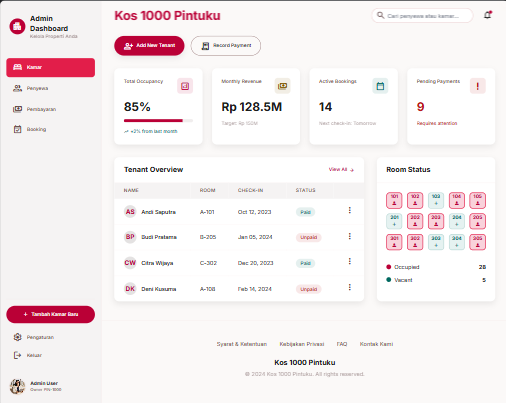The image size is (506, 403).
Task: Select vacant room 303 tile
Action: pyautogui.click(x=436, y=242)
